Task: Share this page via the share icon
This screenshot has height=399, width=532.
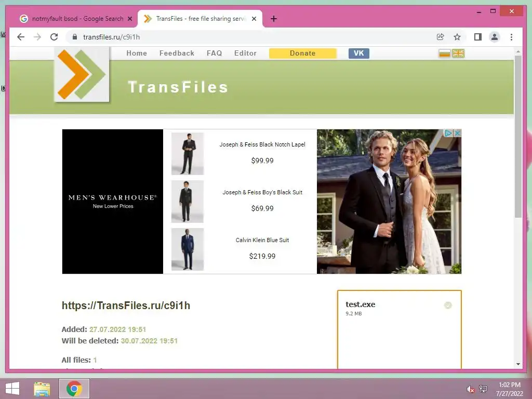Action: 441,37
